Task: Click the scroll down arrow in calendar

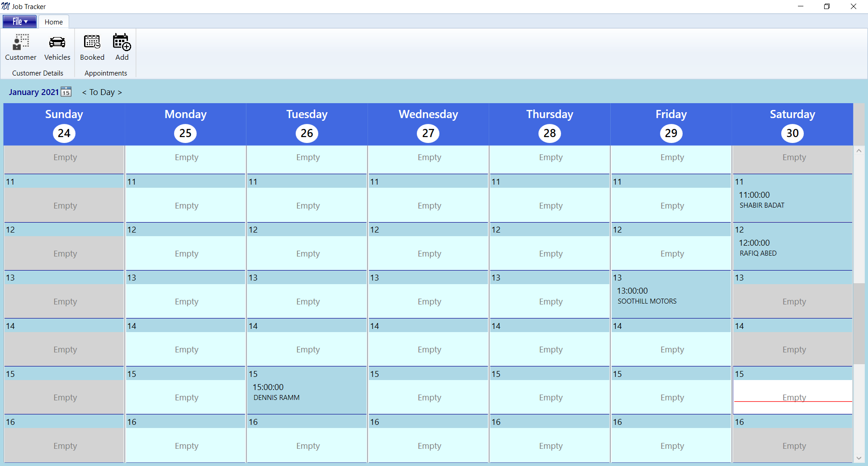Action: (859, 458)
